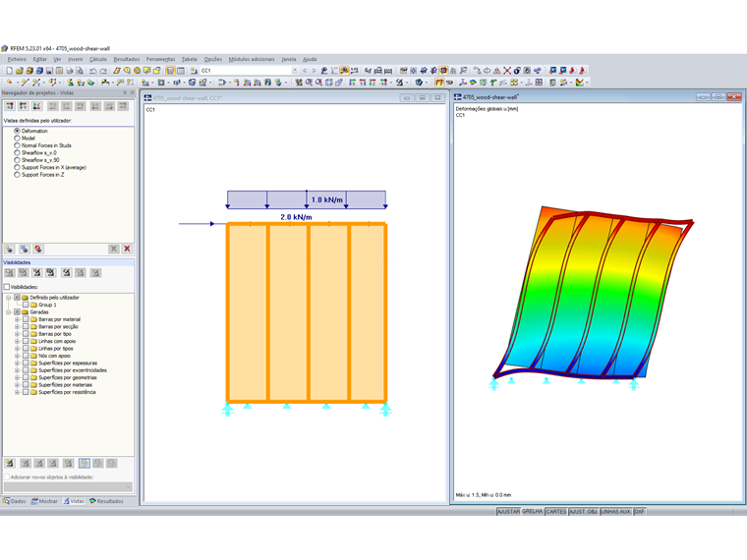Click the view in X direction icon
Viewport: 747px width, 560px height.
click(x=353, y=83)
